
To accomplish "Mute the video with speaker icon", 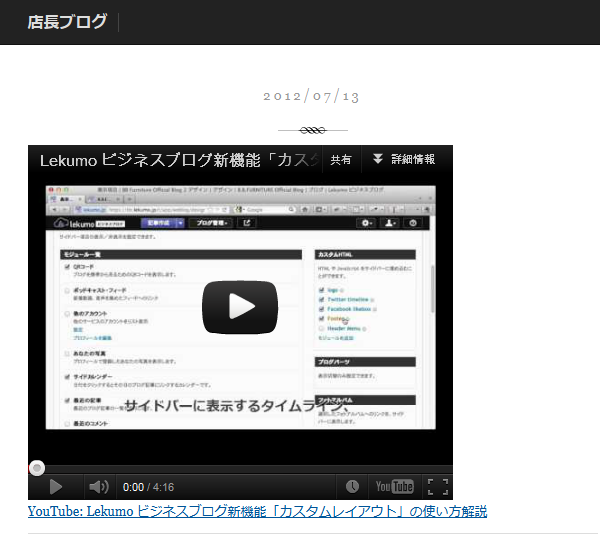I will click(99, 487).
